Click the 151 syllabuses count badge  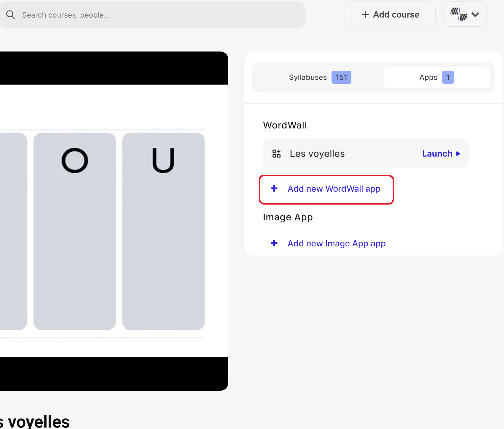click(341, 77)
